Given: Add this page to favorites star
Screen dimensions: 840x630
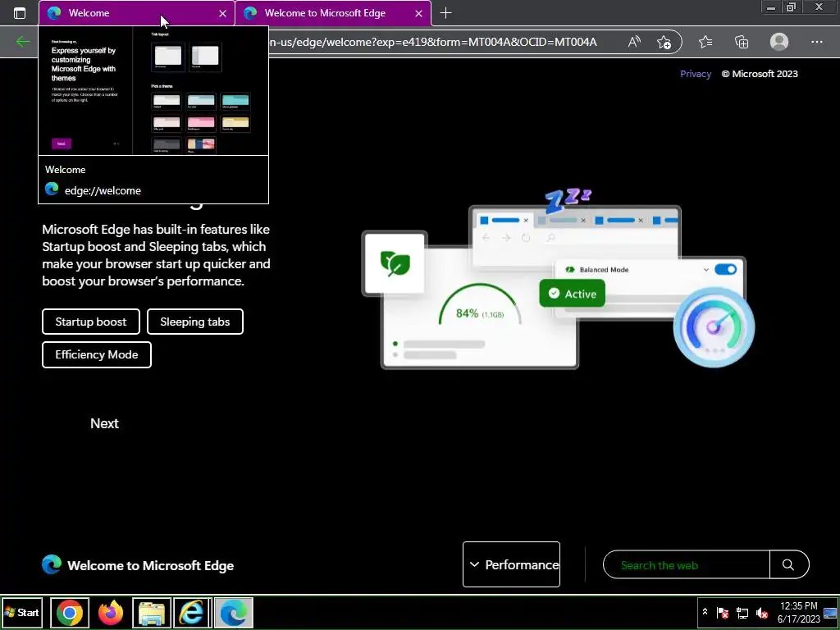Looking at the screenshot, I should [x=664, y=42].
